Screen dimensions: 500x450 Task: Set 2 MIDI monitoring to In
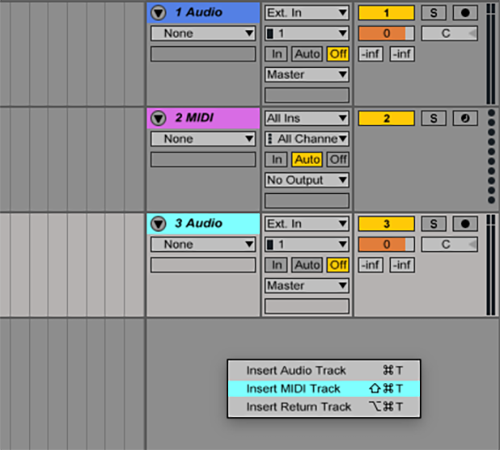tap(276, 159)
